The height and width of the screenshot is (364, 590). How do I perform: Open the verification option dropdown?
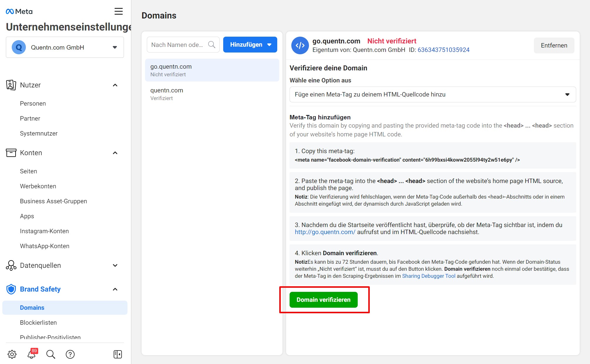tap(433, 94)
